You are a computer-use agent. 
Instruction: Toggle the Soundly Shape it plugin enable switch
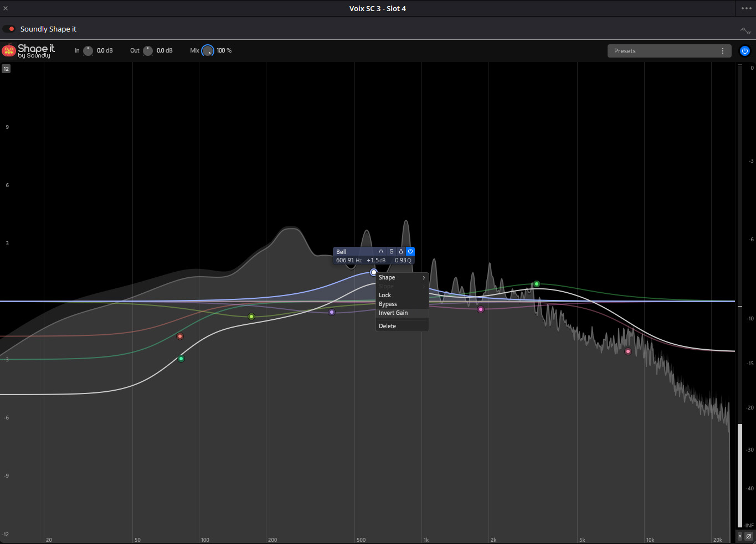9,29
